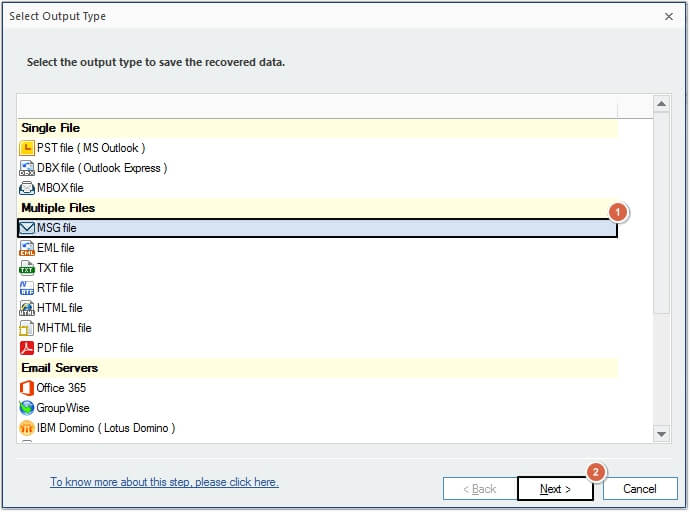Click the GroupWise globe icon
The height and width of the screenshot is (512, 690).
(x=27, y=408)
